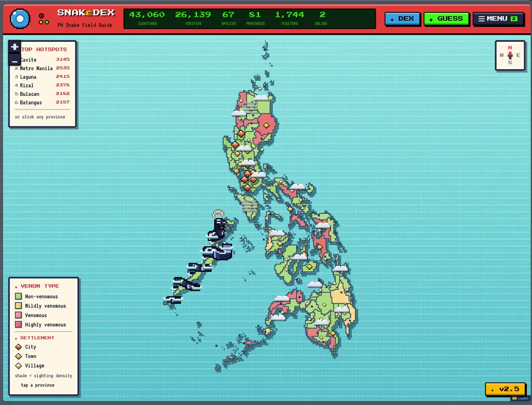This screenshot has width=532, height=405.
Task: Click the Village settlement diamond icon
Action: pyautogui.click(x=19, y=366)
